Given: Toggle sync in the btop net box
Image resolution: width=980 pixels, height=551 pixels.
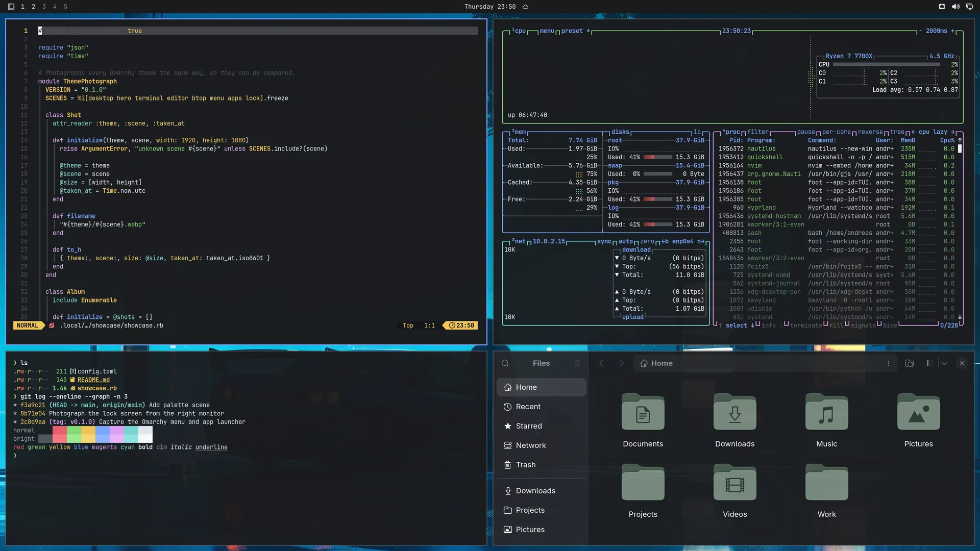Looking at the screenshot, I should pos(604,242).
